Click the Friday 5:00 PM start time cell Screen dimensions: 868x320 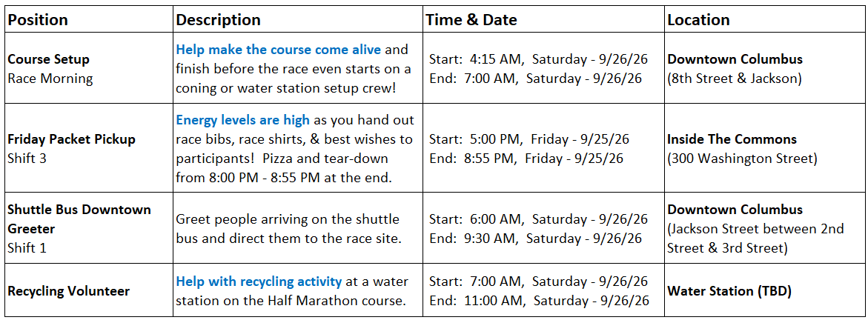[x=529, y=139]
